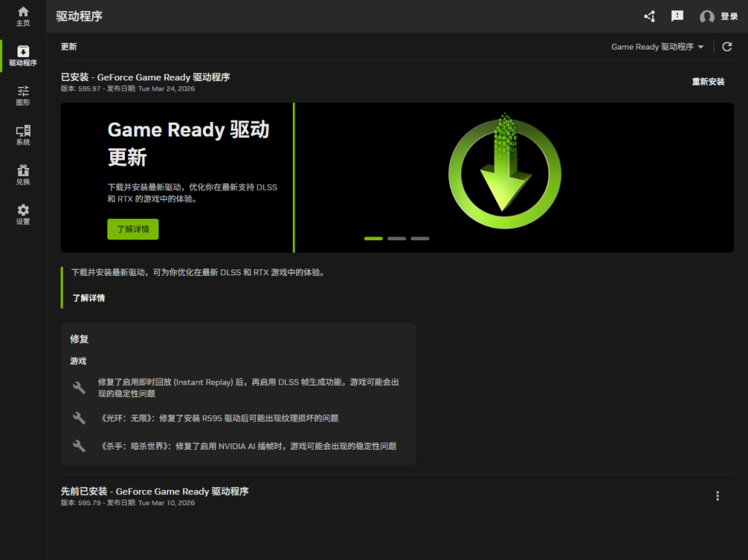Expand the Game Ready 驱动程序 dropdown
This screenshot has width=748, height=560.
(657, 47)
